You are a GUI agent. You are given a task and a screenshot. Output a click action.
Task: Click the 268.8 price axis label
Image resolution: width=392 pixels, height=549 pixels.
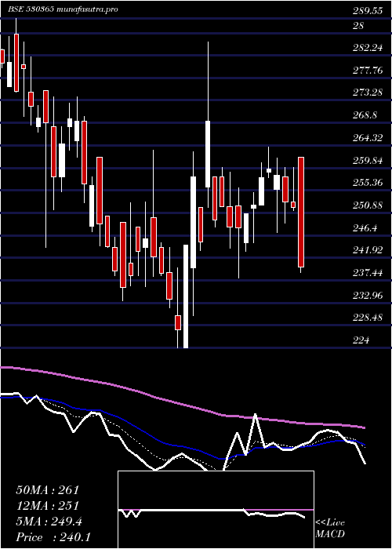[365, 115]
